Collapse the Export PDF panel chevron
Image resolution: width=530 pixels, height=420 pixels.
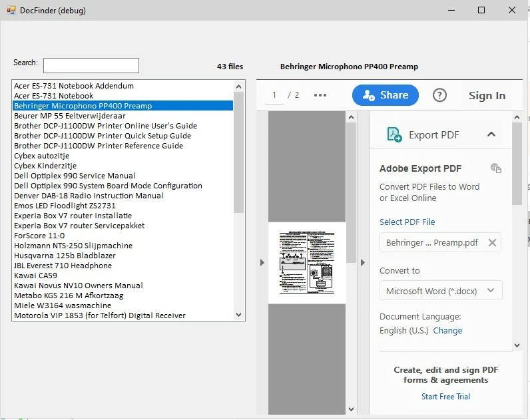[491, 134]
